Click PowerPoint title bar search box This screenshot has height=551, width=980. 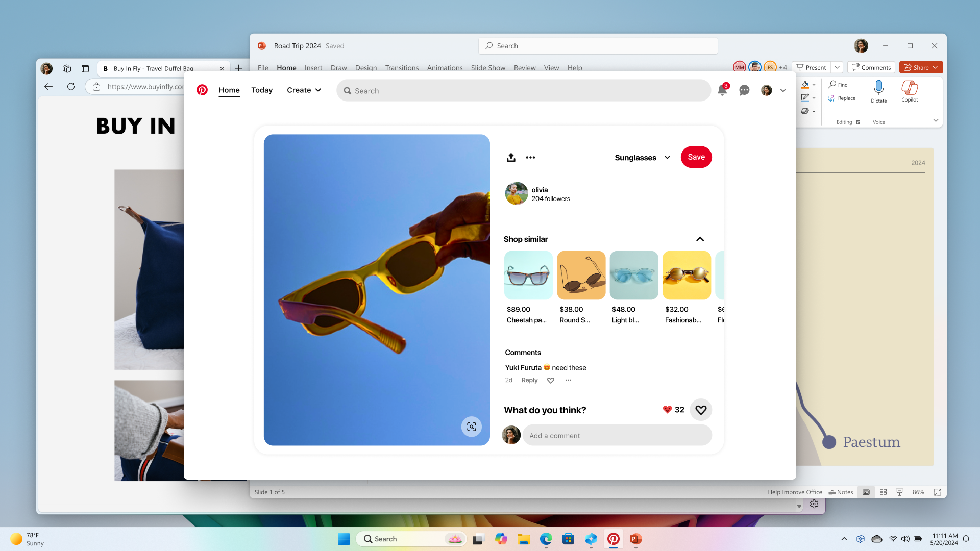tap(598, 46)
